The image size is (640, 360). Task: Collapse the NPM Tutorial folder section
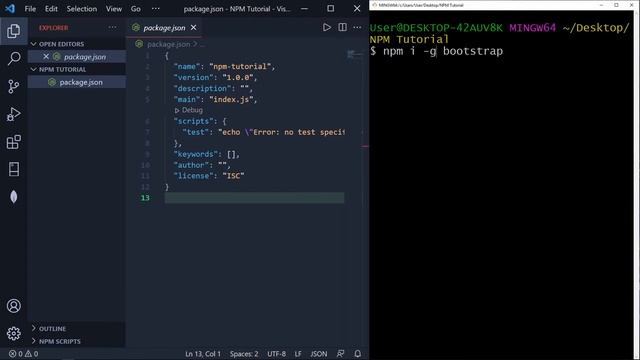pyautogui.click(x=34, y=69)
